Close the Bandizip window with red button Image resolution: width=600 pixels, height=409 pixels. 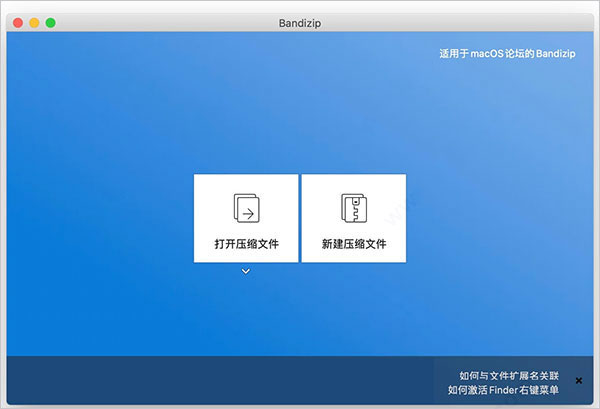(18, 23)
